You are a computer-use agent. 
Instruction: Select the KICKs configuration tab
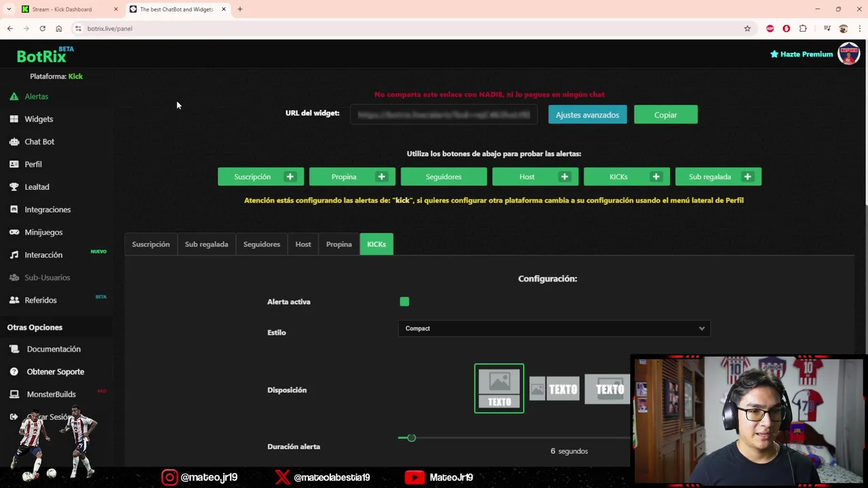point(376,244)
